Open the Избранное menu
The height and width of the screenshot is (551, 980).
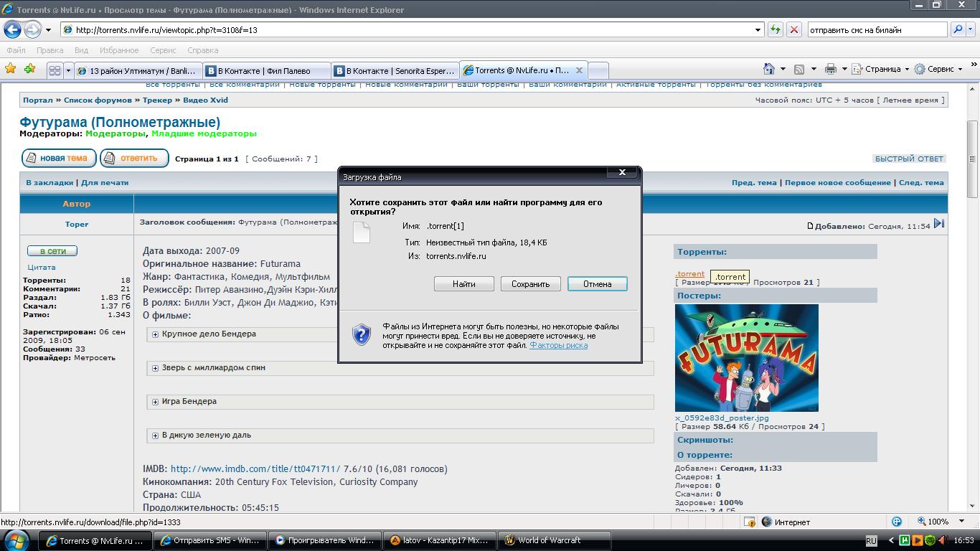click(x=119, y=50)
